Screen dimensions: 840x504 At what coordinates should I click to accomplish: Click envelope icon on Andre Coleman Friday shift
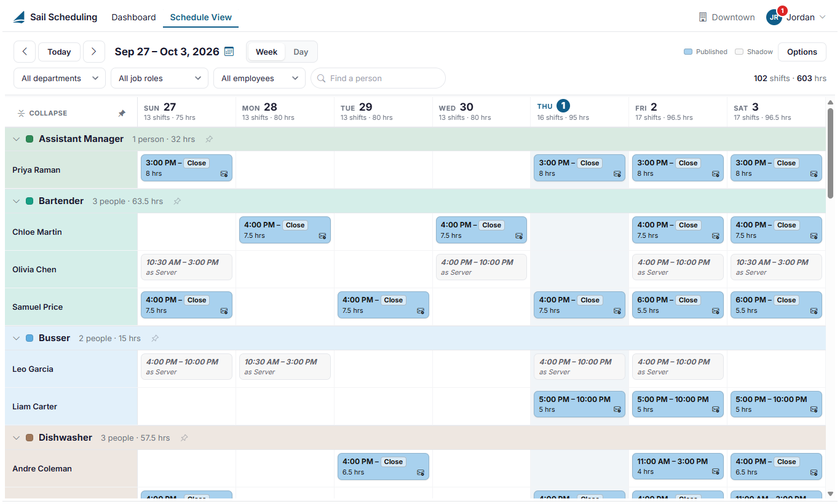point(716,472)
